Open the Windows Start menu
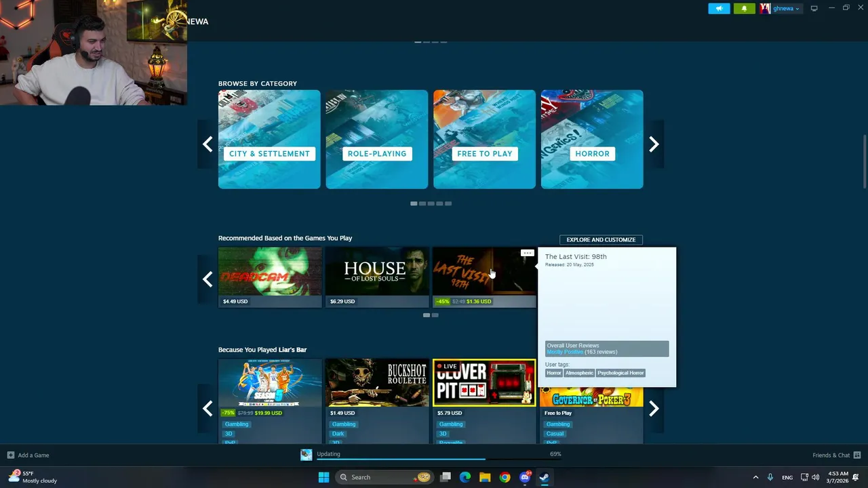868x488 pixels. [323, 477]
